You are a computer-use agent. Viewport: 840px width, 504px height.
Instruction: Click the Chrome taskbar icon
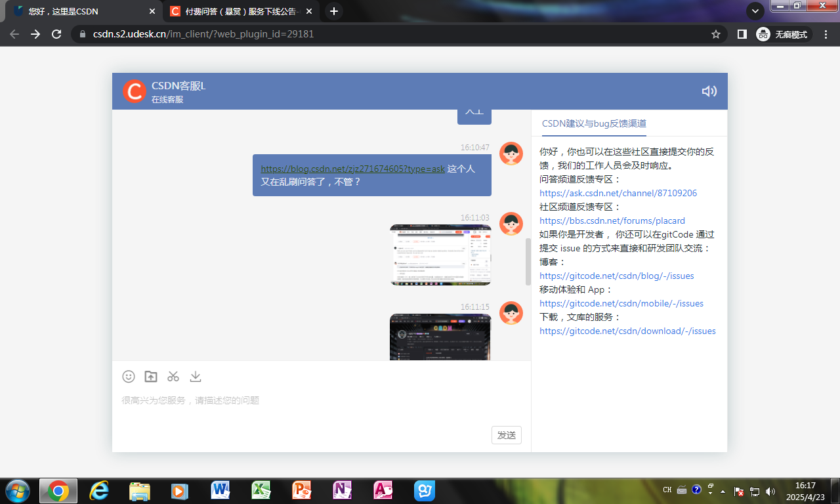(x=58, y=491)
